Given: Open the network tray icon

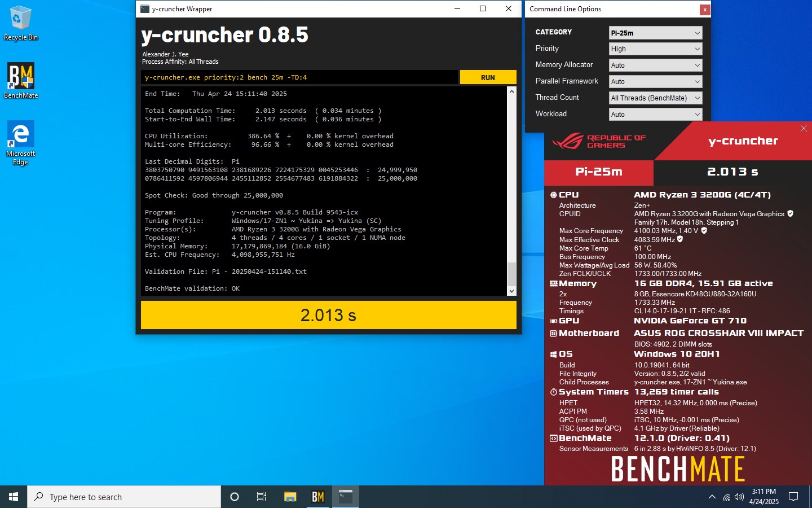Looking at the screenshot, I should pyautogui.click(x=726, y=497).
